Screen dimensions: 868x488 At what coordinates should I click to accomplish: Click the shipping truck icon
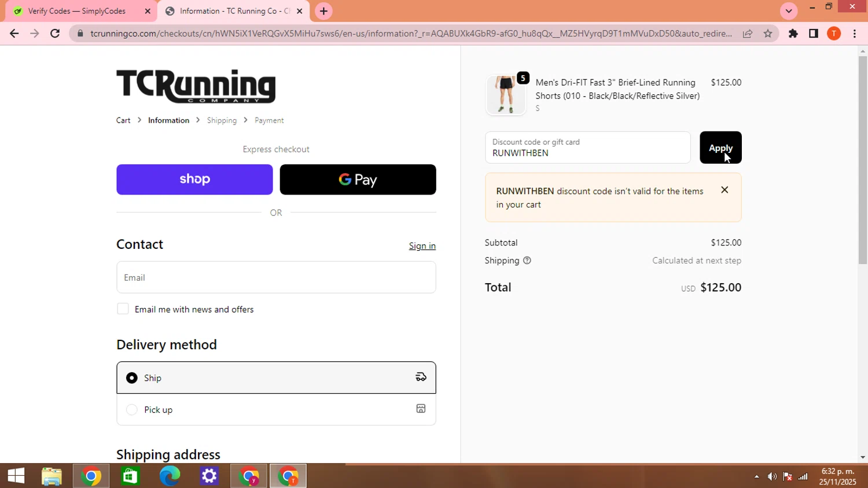click(x=421, y=377)
